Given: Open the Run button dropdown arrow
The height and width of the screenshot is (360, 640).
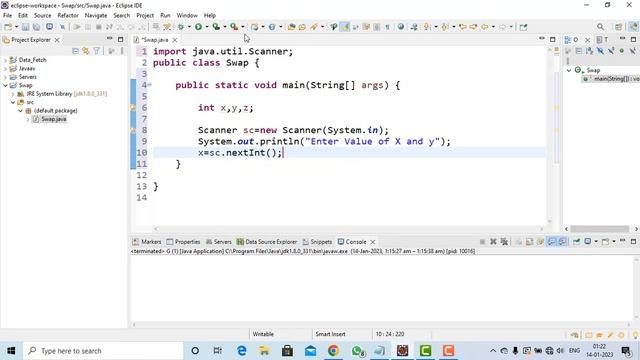Looking at the screenshot, I should click(207, 27).
